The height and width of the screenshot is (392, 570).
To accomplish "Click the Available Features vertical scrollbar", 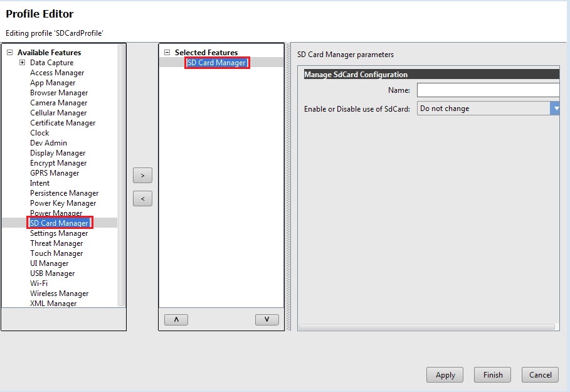I will [122, 174].
